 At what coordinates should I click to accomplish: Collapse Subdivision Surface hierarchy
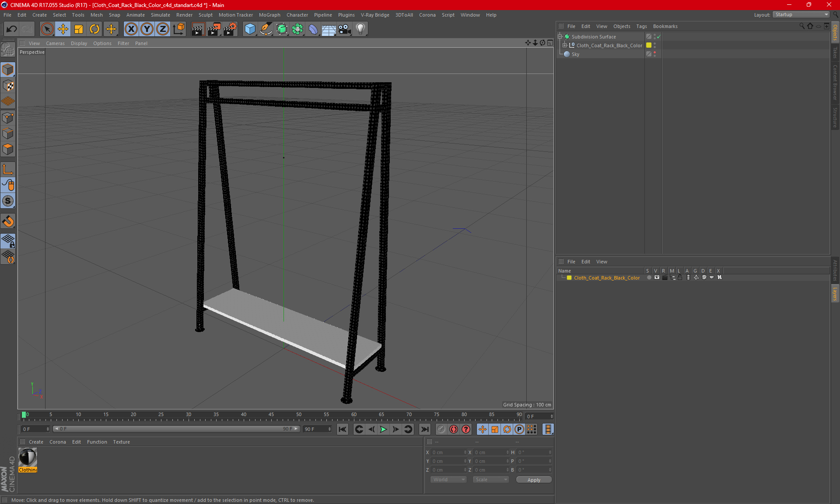tap(560, 37)
